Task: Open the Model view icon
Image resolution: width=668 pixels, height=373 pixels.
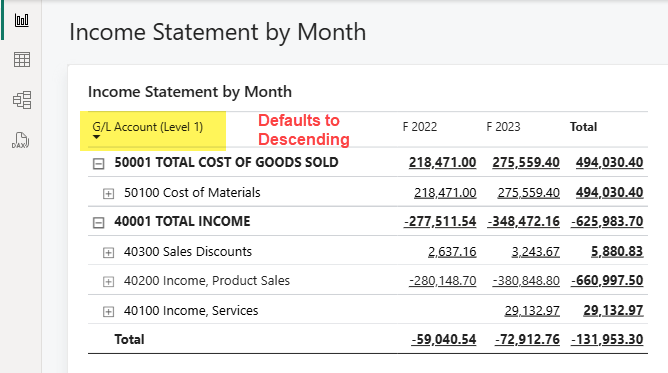Action: [x=22, y=100]
